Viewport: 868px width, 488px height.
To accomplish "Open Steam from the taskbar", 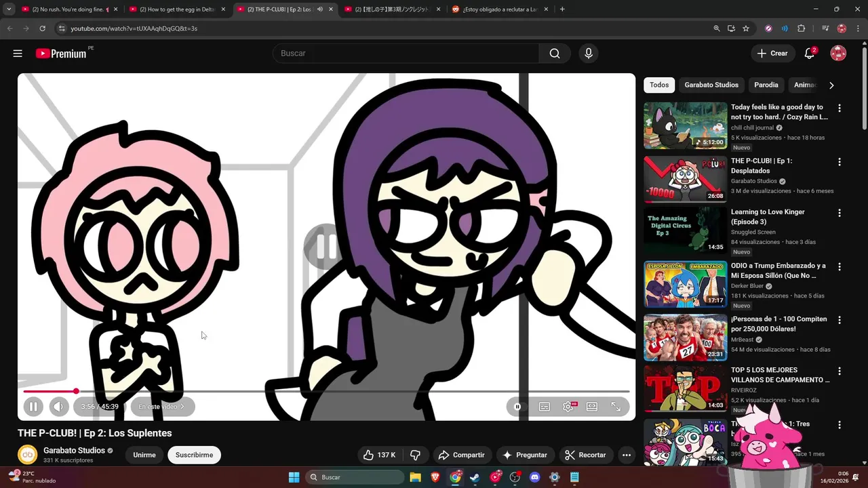I will [475, 477].
